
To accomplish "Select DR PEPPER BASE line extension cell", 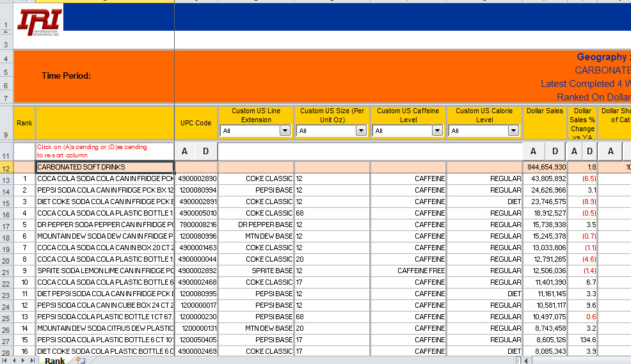I will [256, 225].
